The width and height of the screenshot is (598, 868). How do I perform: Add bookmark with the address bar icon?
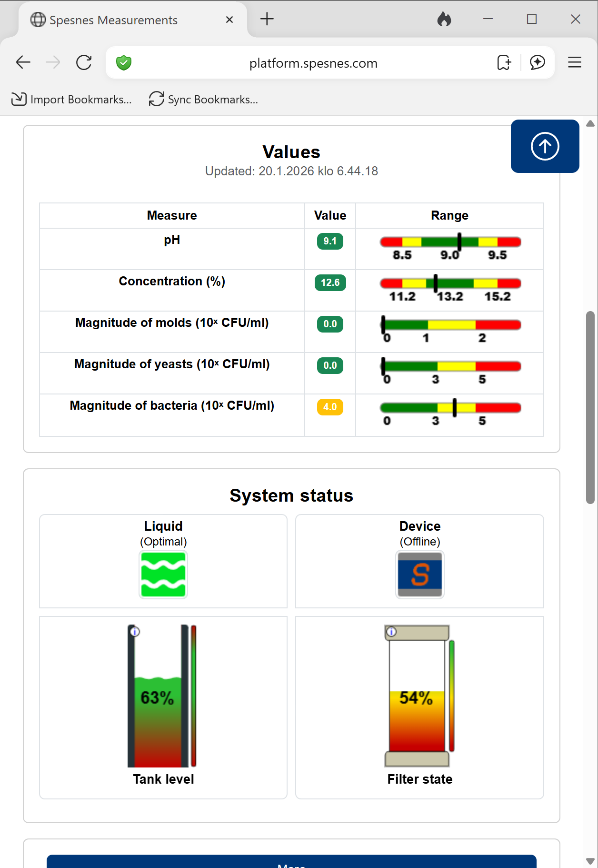(504, 63)
